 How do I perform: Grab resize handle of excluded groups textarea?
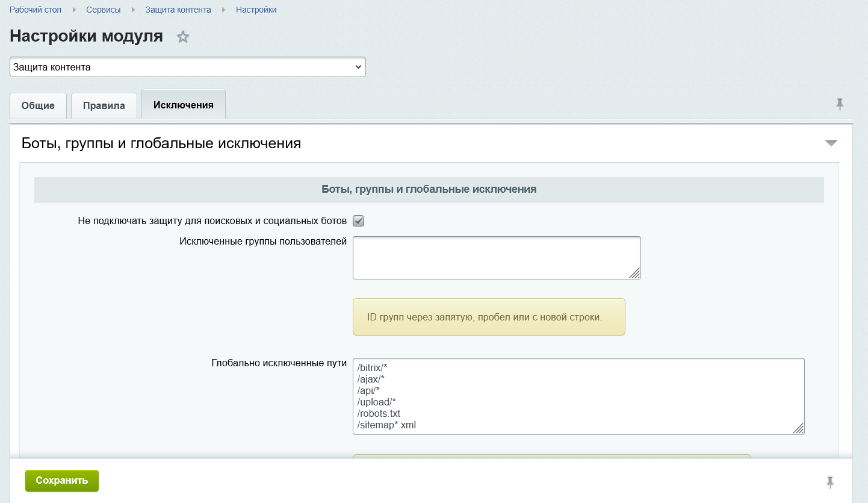pos(634,273)
